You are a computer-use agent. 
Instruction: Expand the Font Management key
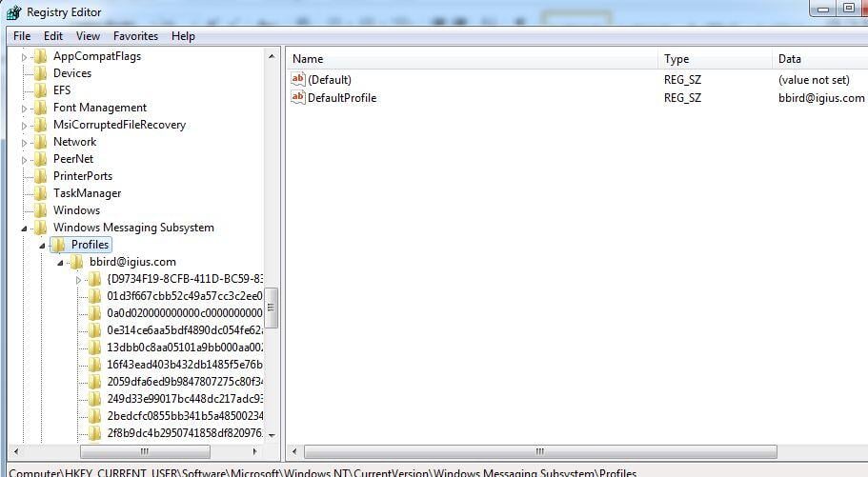[x=24, y=109]
